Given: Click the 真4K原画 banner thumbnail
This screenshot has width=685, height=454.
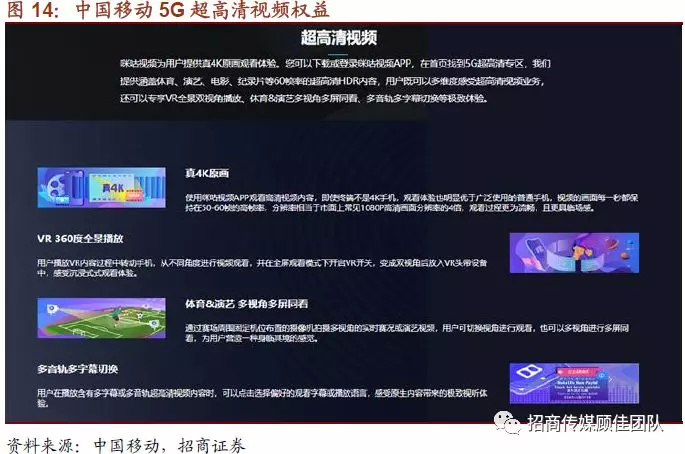Looking at the screenshot, I should (x=101, y=187).
